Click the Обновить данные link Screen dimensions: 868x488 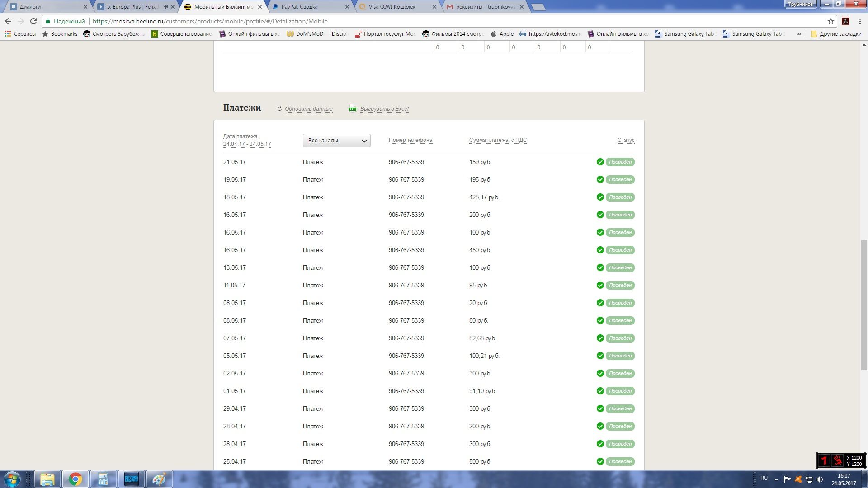click(x=308, y=109)
